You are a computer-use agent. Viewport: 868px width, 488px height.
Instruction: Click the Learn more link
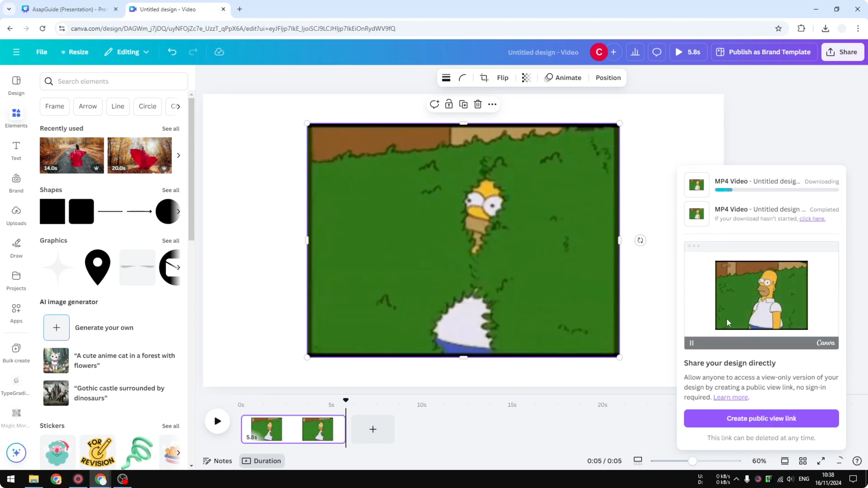(x=730, y=397)
